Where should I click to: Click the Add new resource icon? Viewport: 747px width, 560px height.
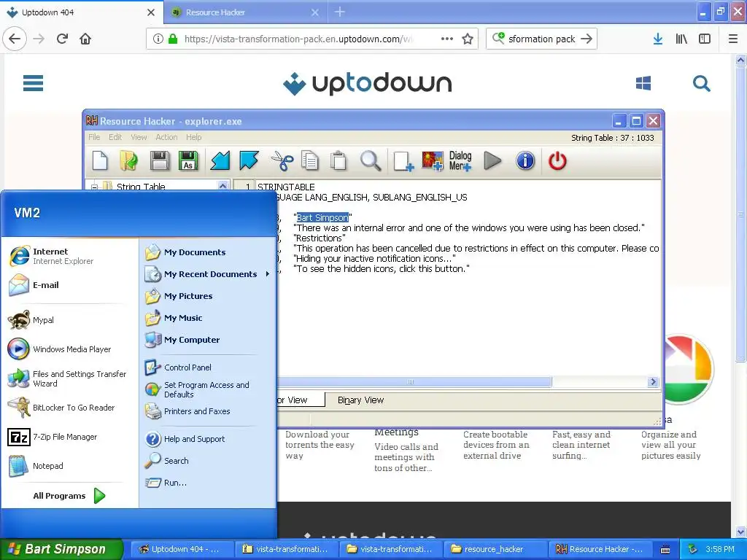coord(403,161)
